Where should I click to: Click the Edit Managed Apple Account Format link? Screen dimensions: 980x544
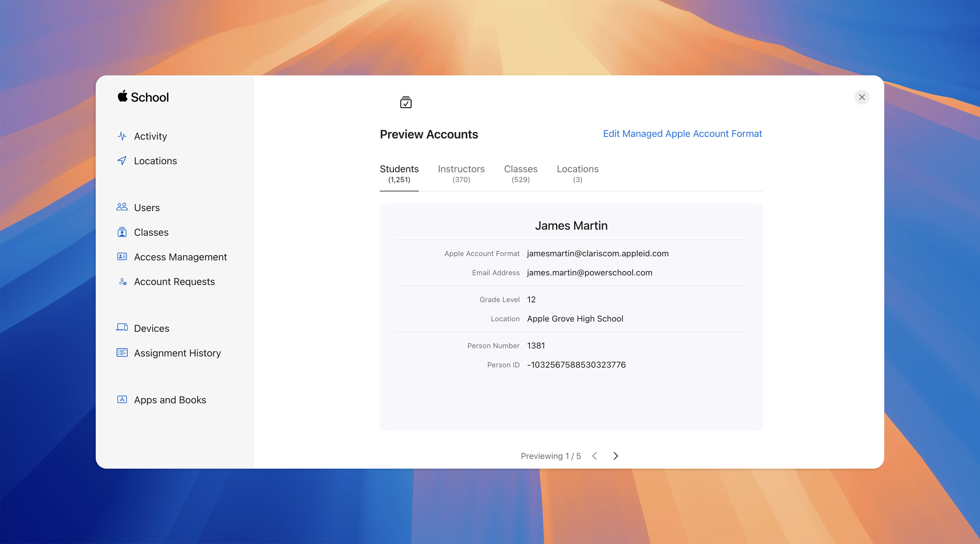pyautogui.click(x=682, y=134)
